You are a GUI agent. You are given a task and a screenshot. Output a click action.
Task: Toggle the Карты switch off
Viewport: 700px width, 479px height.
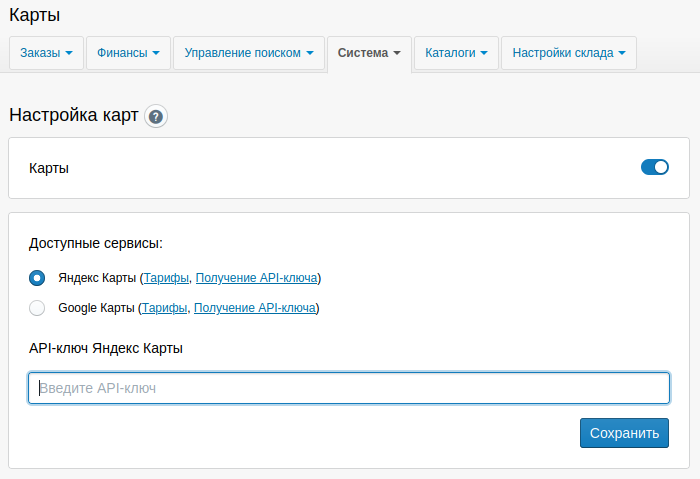point(654,167)
